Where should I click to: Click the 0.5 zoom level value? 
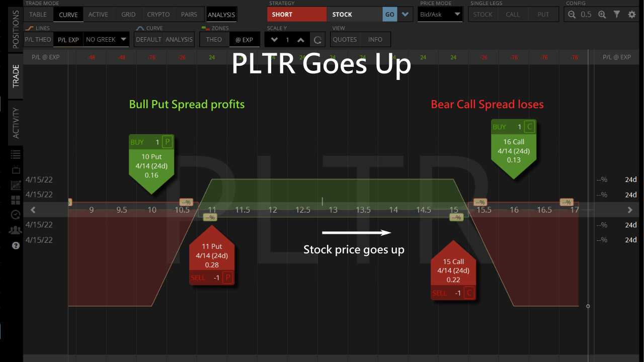pyautogui.click(x=586, y=15)
